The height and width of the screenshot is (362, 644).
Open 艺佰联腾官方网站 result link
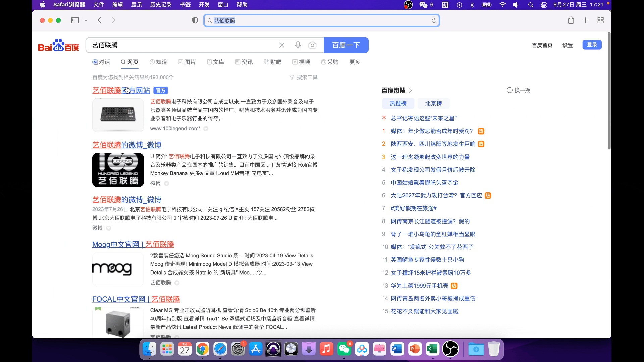pos(121,90)
